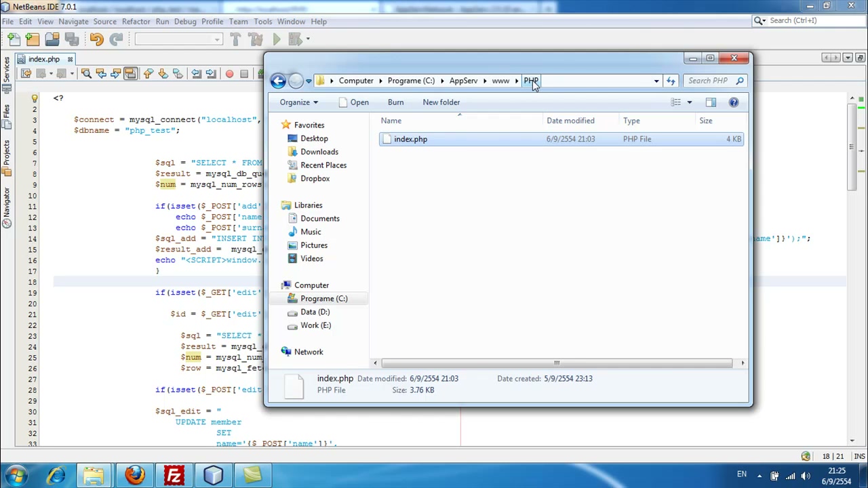Redo the last edit in NetBeans

pos(116,39)
